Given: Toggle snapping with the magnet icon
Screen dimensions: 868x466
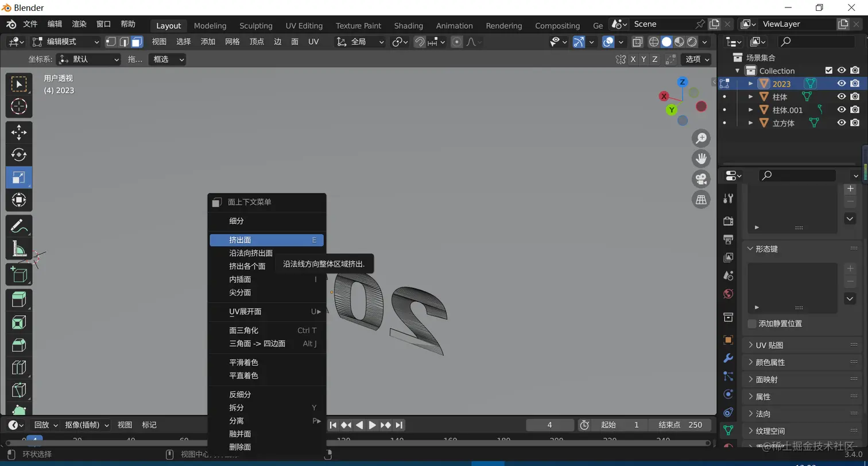Looking at the screenshot, I should coord(420,42).
